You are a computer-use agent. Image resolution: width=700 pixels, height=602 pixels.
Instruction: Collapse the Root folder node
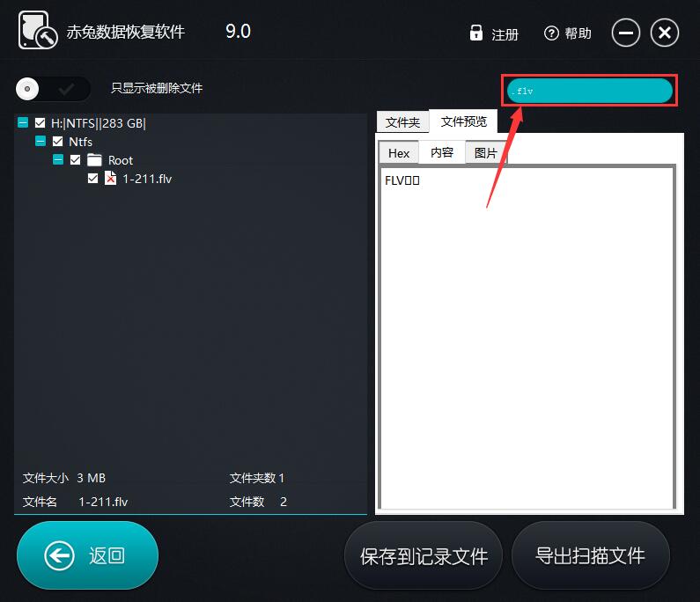[58, 159]
